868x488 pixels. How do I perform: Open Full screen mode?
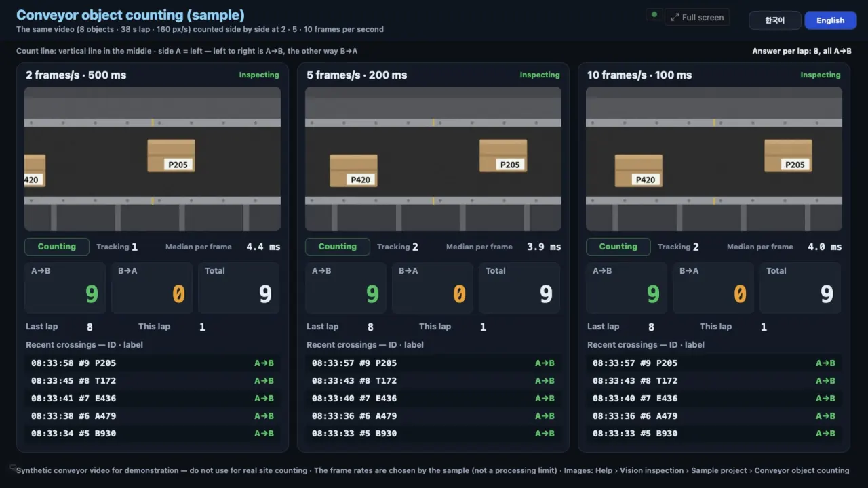[697, 18]
